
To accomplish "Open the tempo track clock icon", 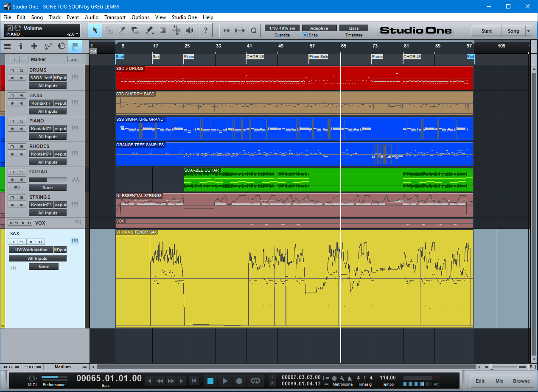I will [62, 46].
